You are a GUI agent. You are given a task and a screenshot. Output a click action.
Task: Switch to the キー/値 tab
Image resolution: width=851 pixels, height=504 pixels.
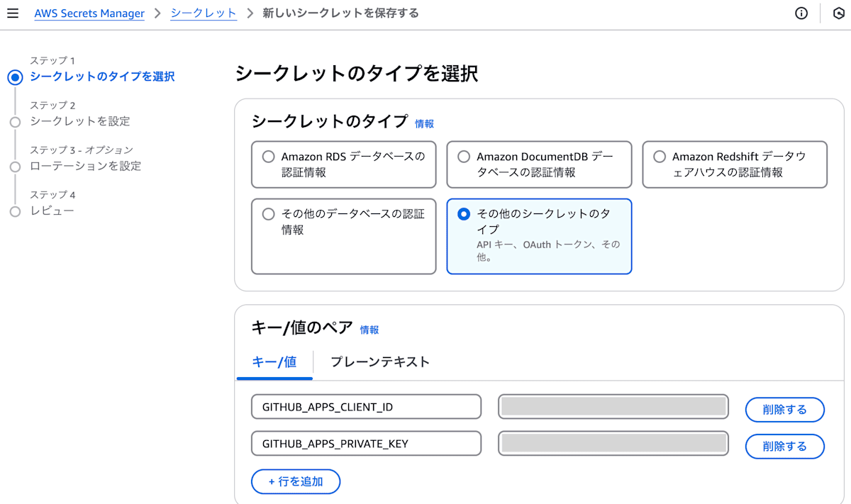click(274, 362)
